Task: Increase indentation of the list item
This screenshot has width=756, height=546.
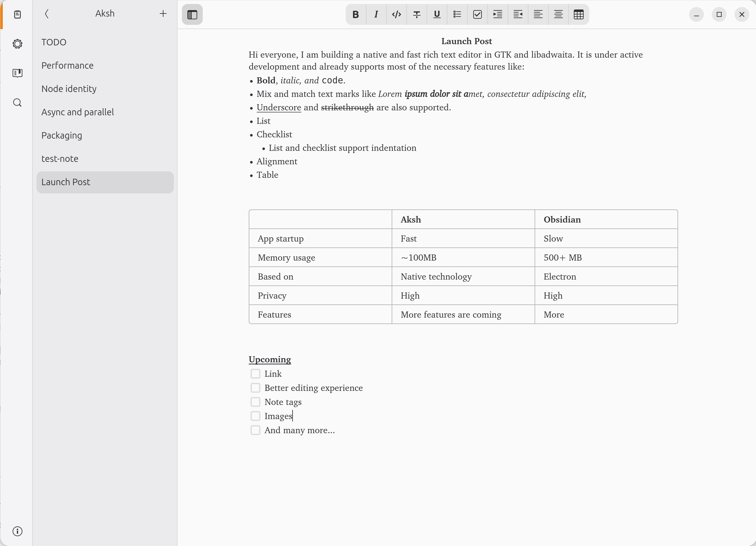Action: pos(498,14)
